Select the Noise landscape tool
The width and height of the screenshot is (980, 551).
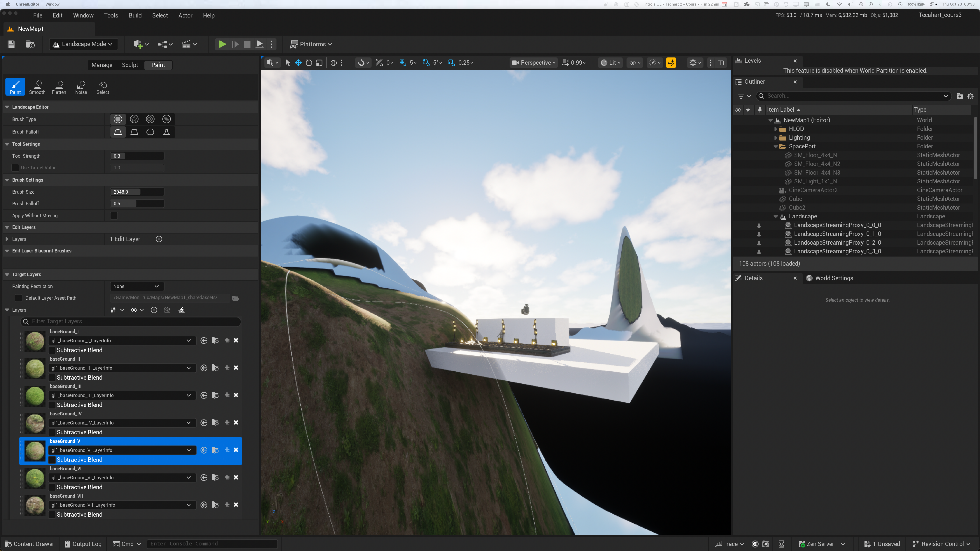click(81, 87)
